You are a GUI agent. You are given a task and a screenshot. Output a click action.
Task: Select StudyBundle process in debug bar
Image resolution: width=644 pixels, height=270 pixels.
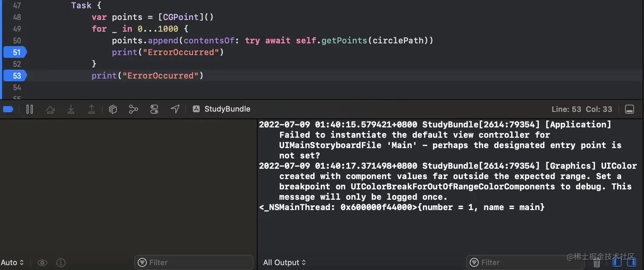[x=221, y=109]
